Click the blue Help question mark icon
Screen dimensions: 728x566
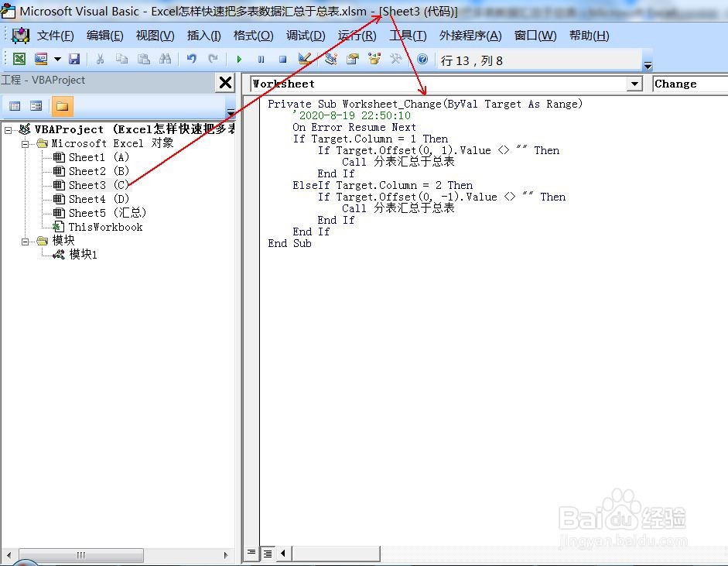[422, 59]
